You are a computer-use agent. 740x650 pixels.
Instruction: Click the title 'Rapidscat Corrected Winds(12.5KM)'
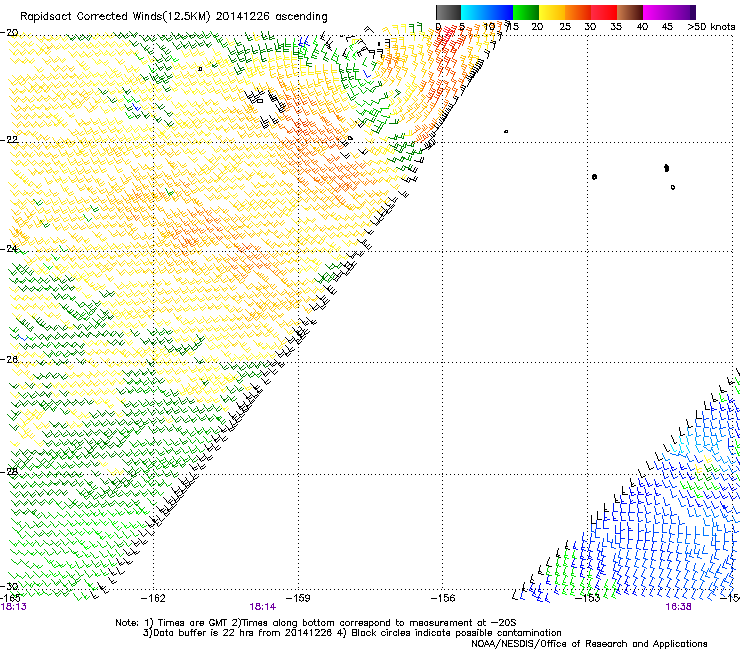[x=115, y=17]
